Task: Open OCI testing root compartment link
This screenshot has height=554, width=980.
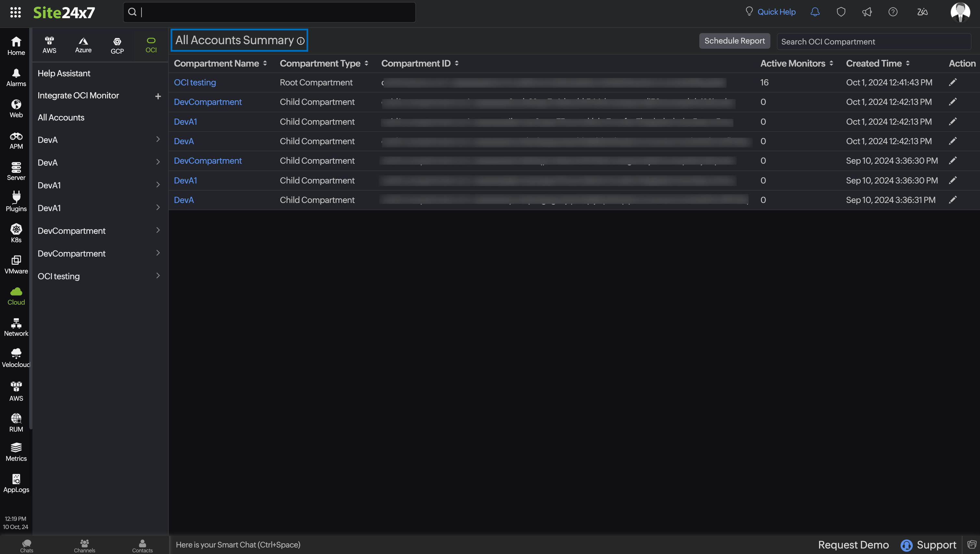Action: pyautogui.click(x=194, y=83)
